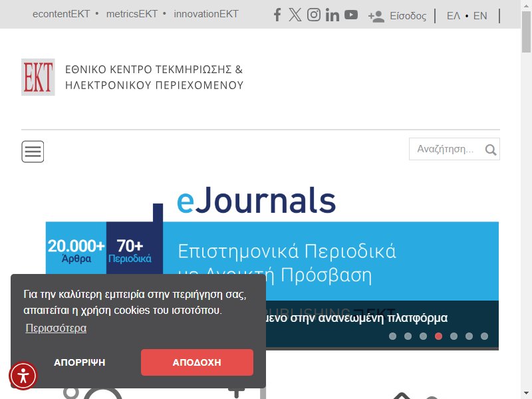Open the LinkedIn social icon
Screen dimensions: 532x399
pos(332,15)
